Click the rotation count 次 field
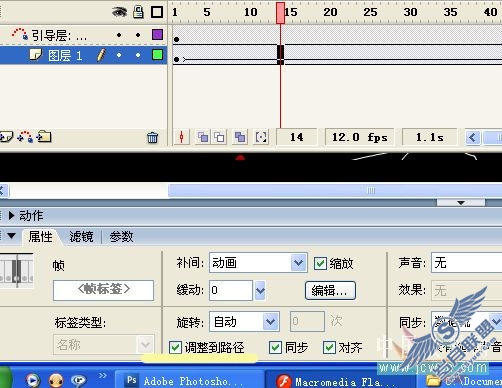 click(307, 321)
